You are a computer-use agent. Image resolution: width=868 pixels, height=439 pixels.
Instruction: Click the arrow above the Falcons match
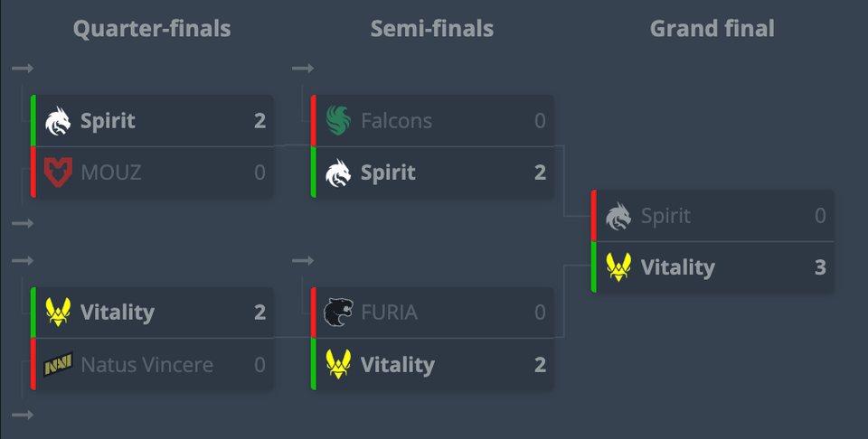point(303,69)
